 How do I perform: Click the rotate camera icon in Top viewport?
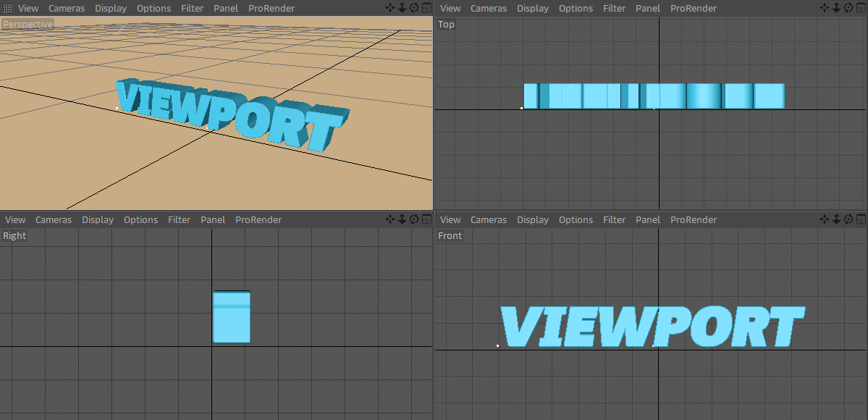848,7
